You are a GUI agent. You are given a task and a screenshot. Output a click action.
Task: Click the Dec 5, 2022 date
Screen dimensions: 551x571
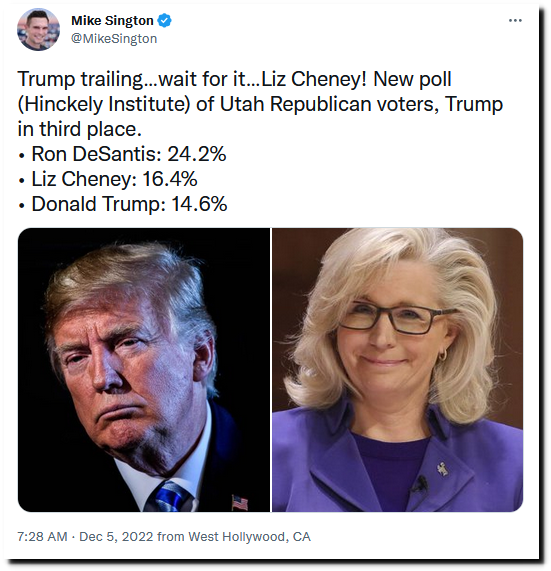(116, 537)
